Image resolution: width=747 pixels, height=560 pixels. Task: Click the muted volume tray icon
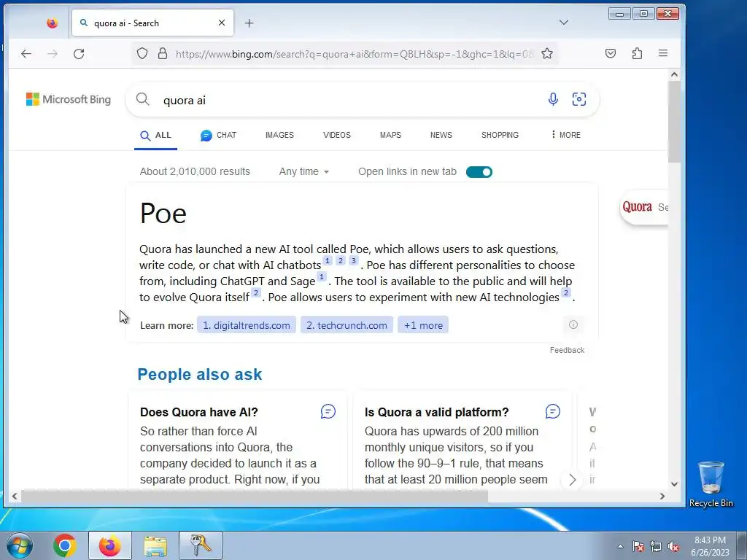pos(673,546)
